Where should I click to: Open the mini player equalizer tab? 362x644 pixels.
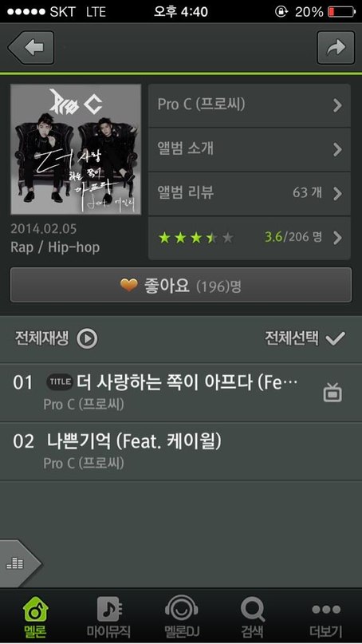click(18, 564)
